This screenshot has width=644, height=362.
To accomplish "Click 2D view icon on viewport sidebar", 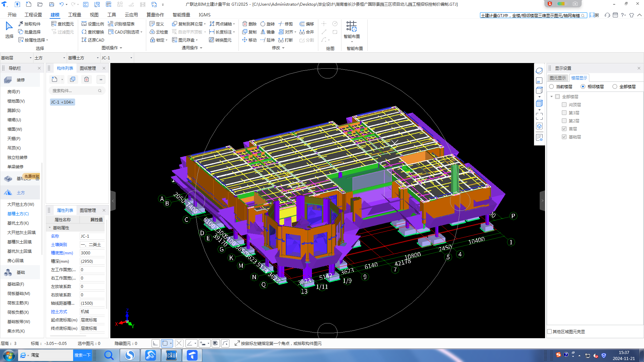I will 539,81.
